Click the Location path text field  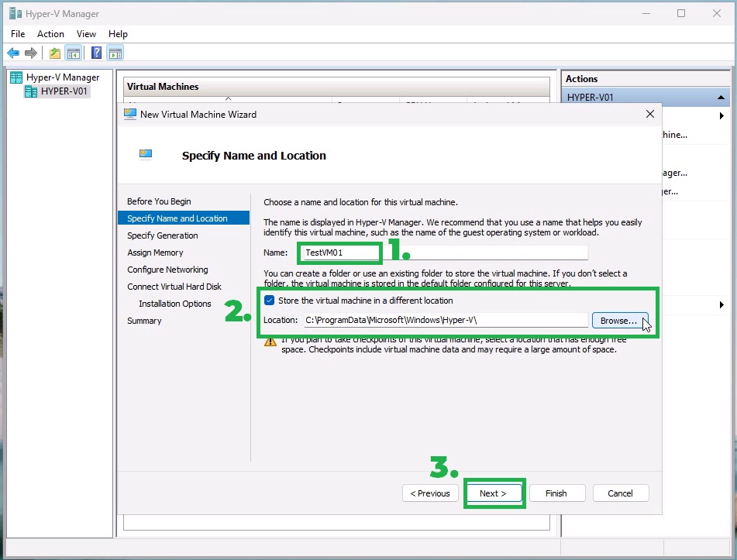pos(445,320)
